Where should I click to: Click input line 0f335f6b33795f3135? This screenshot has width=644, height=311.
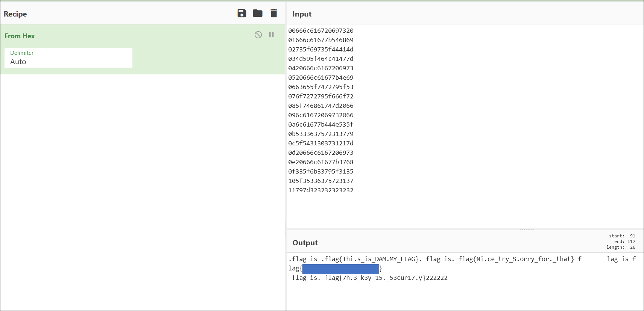click(x=321, y=171)
